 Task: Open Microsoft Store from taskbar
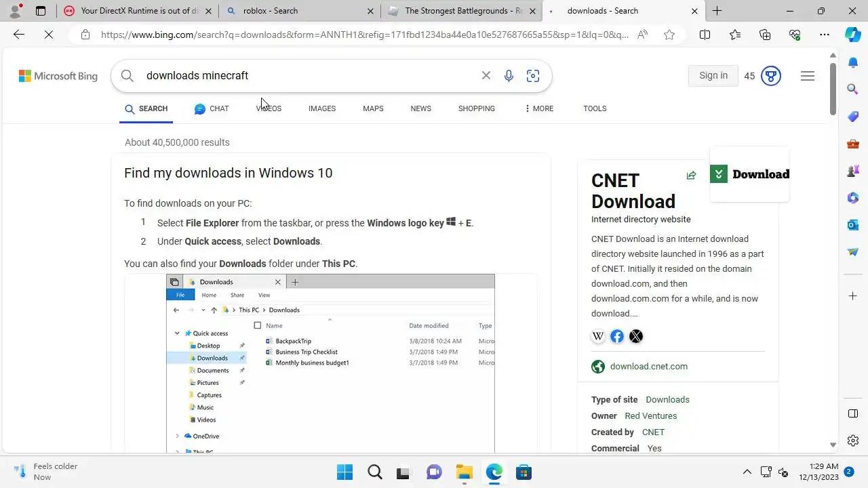[x=524, y=472]
